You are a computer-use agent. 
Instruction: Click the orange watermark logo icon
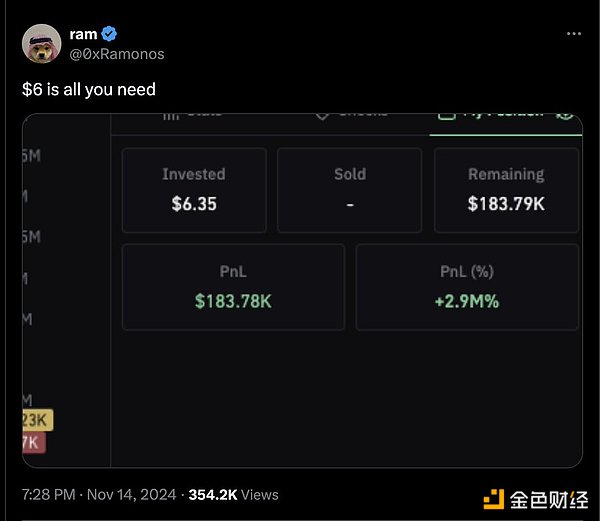[495, 498]
